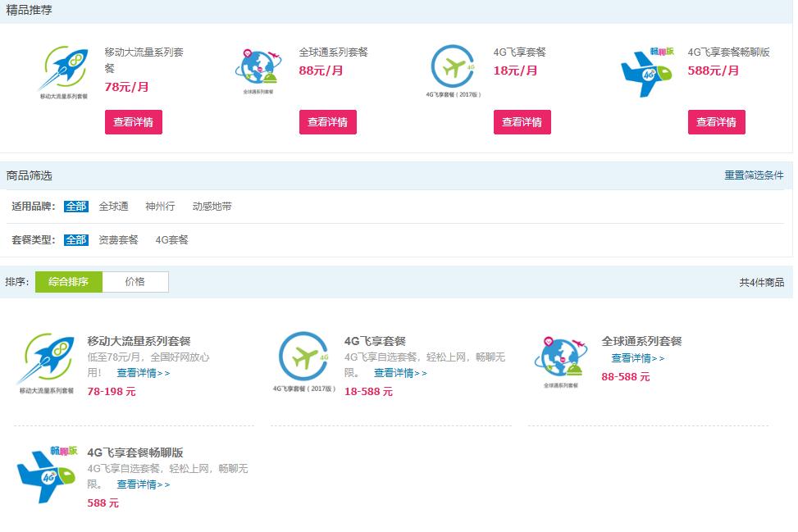
Task: Select the 综合排序 sorting tab
Action: [68, 281]
